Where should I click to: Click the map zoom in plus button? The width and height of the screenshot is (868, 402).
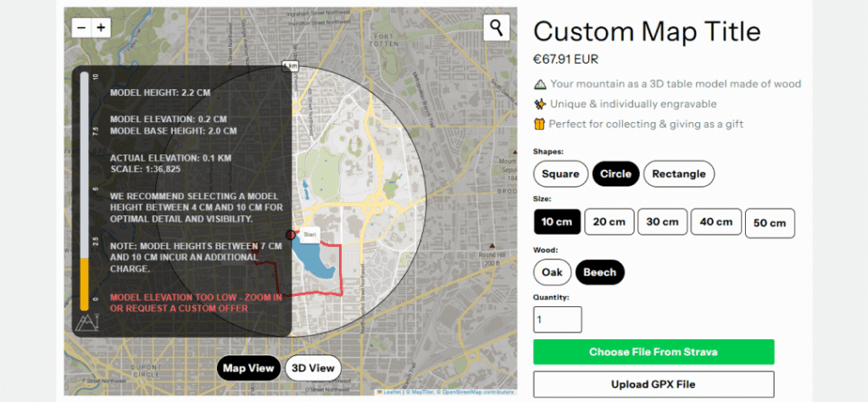[x=101, y=27]
